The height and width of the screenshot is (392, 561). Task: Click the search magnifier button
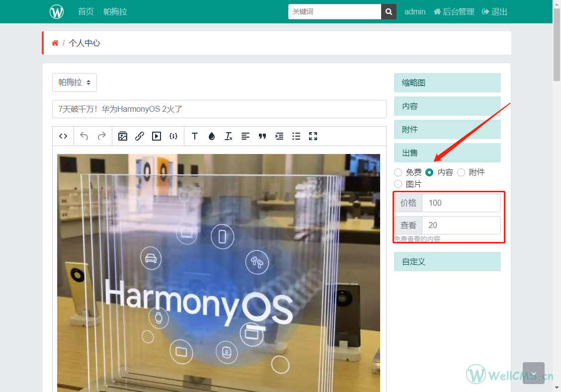tap(389, 12)
